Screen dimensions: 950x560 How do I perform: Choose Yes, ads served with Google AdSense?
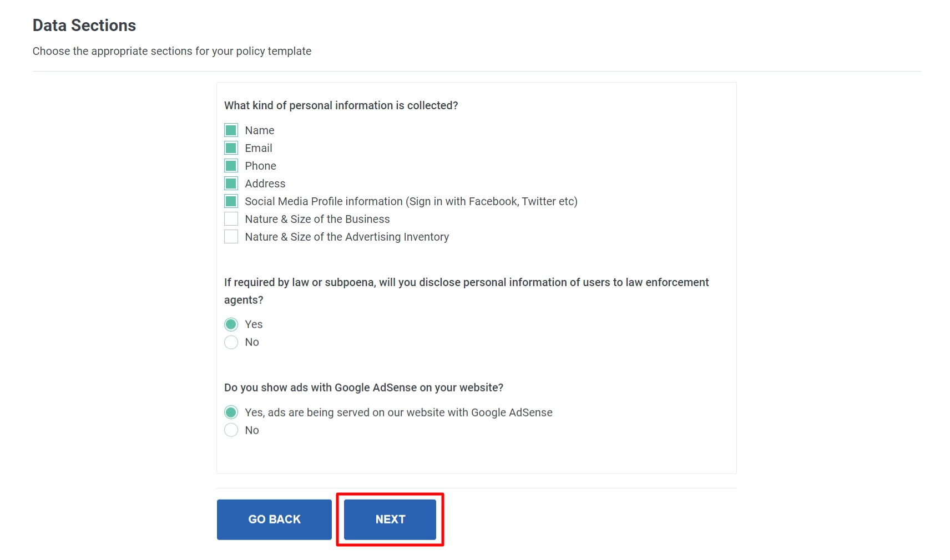click(x=230, y=412)
